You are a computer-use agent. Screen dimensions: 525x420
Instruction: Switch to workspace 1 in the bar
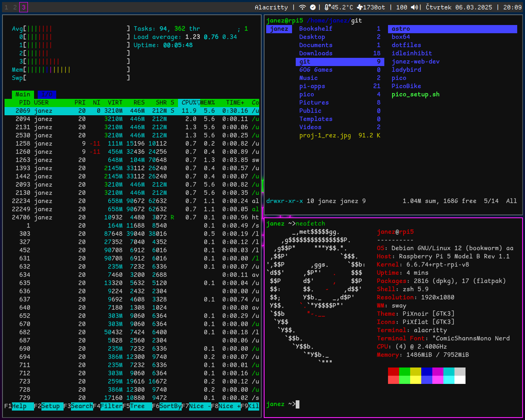point(6,7)
